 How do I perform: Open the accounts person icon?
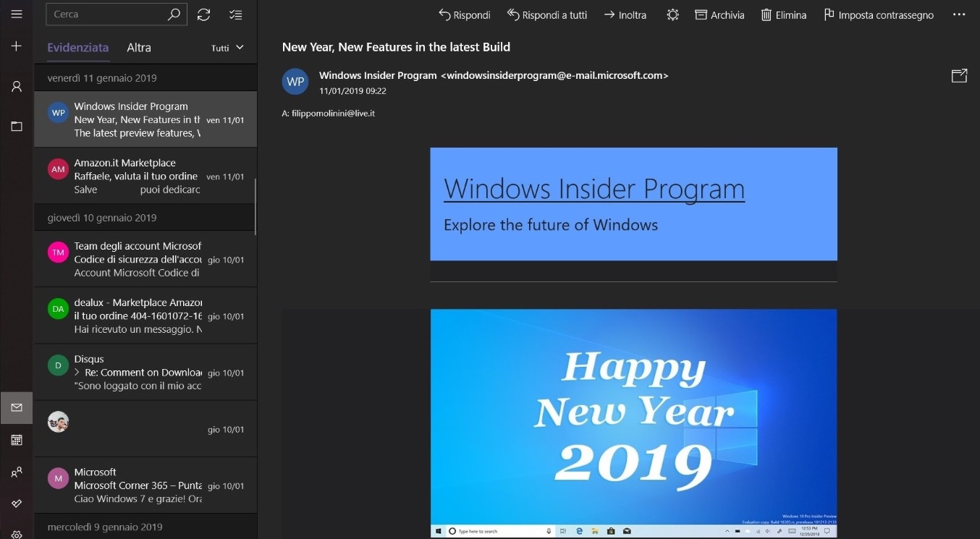tap(17, 86)
